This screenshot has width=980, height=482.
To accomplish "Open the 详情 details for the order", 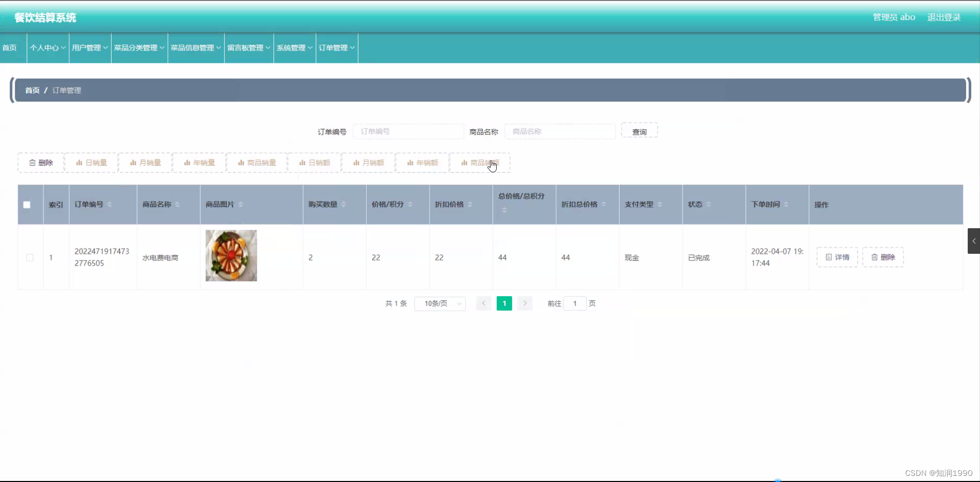I will pos(837,257).
